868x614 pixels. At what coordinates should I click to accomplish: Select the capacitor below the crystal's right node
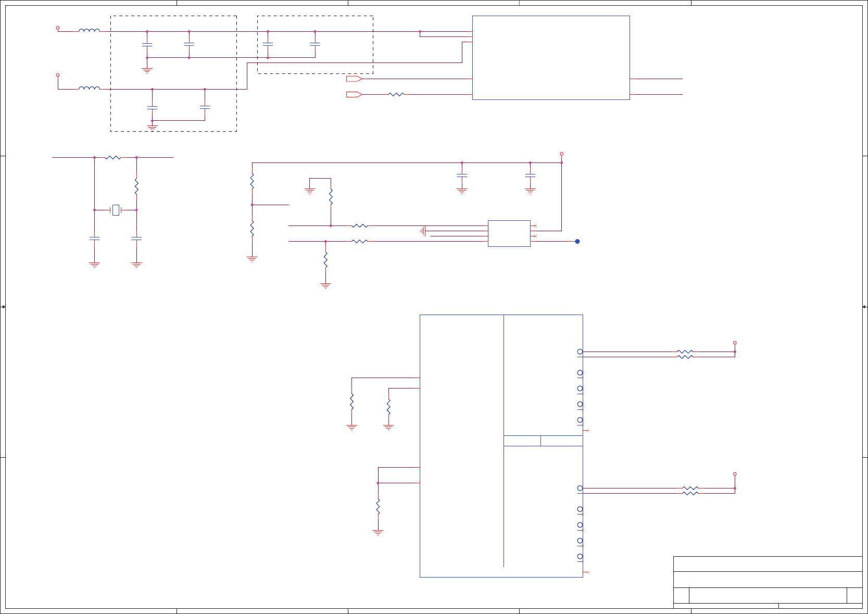136,239
